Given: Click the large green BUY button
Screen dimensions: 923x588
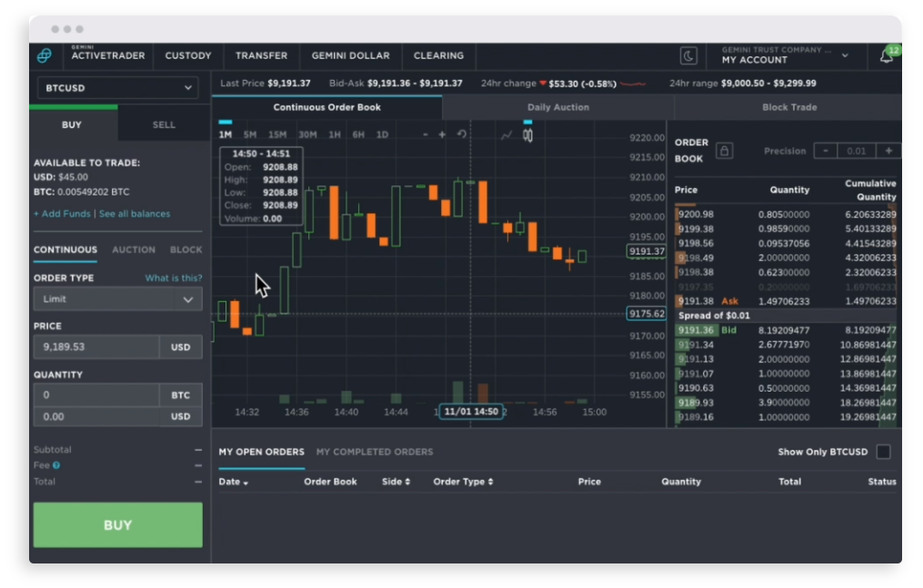Looking at the screenshot, I should [117, 525].
